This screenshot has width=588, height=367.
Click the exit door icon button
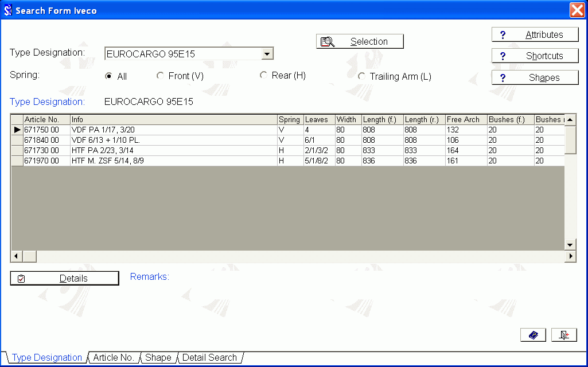click(x=564, y=335)
